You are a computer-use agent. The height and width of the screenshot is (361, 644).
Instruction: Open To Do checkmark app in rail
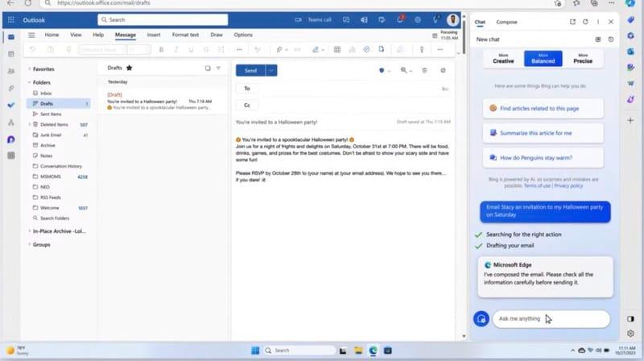(x=11, y=106)
